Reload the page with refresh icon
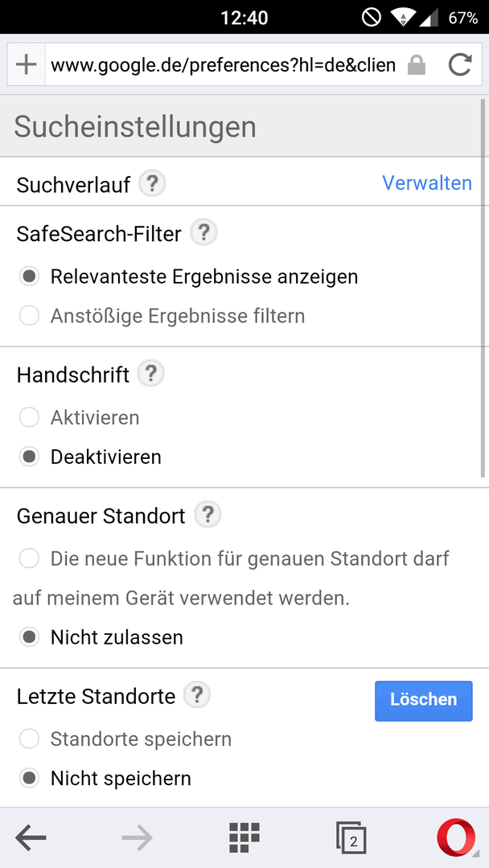The image size is (489, 868). pyautogui.click(x=460, y=65)
